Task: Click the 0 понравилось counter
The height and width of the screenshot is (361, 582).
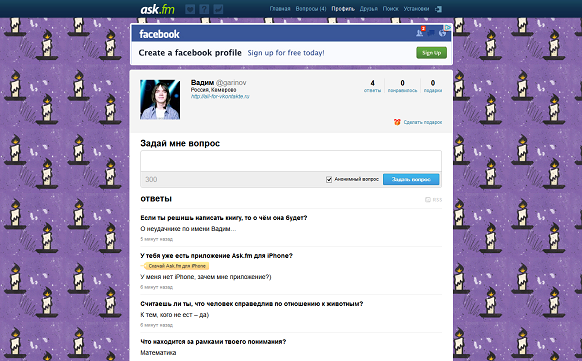Action: pyautogui.click(x=402, y=86)
